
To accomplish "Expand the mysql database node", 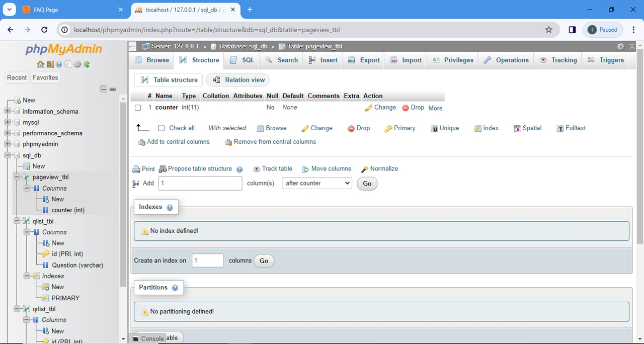I will (8, 122).
